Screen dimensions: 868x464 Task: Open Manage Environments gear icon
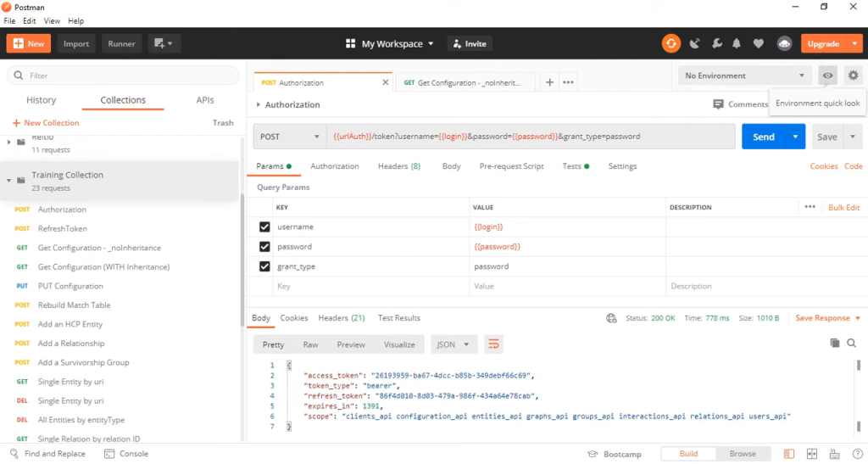(853, 75)
